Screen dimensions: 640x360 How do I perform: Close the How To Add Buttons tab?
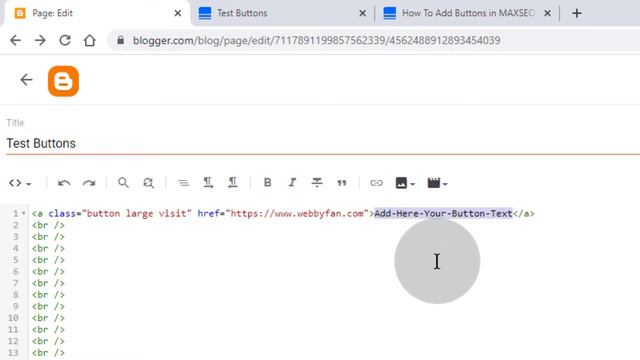point(547,13)
